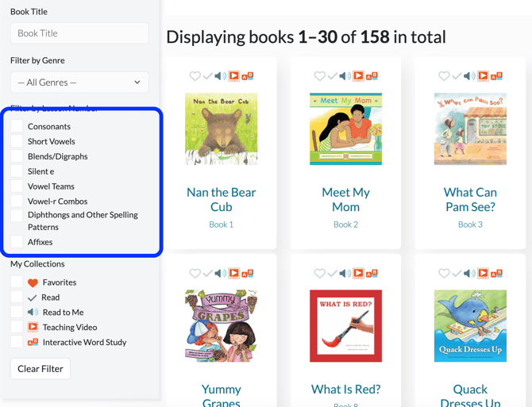Play Read to Me audio for Nan the Bear Cub
Image resolution: width=532 pixels, height=407 pixels.
pos(220,76)
